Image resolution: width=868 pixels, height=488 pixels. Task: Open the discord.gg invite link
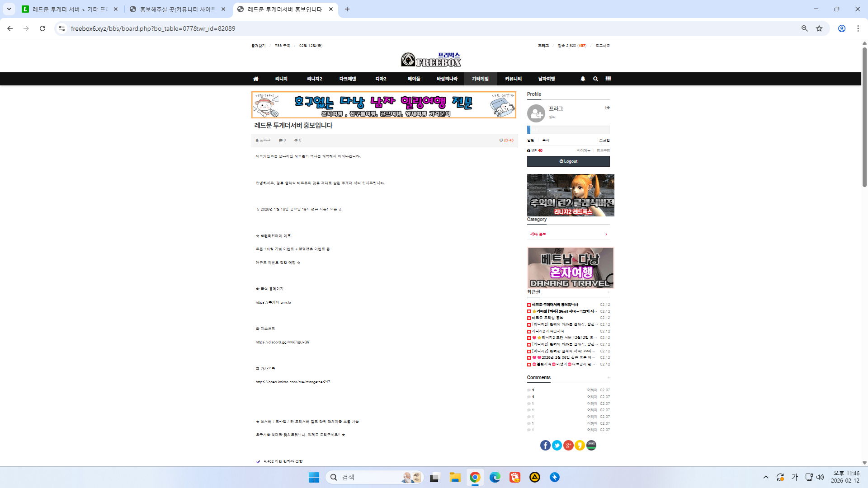[x=283, y=342]
